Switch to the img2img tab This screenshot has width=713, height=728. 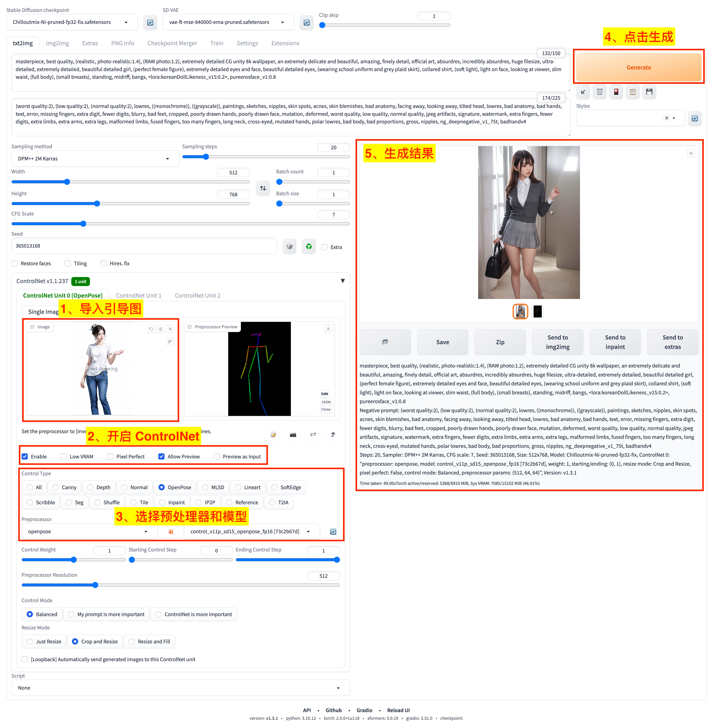click(57, 43)
